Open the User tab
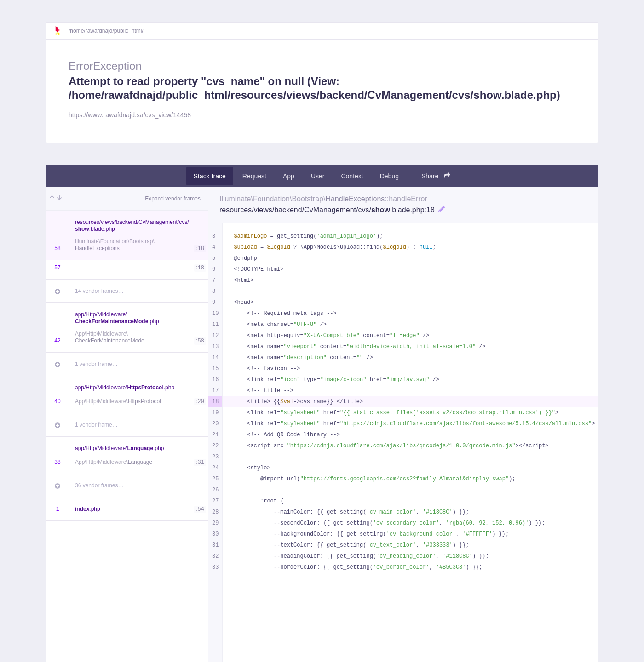This screenshot has width=644, height=662. 317,176
